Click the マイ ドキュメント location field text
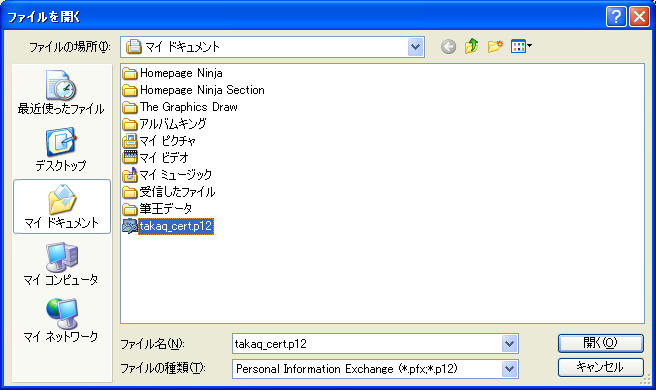This screenshot has width=656, height=390. [x=182, y=47]
